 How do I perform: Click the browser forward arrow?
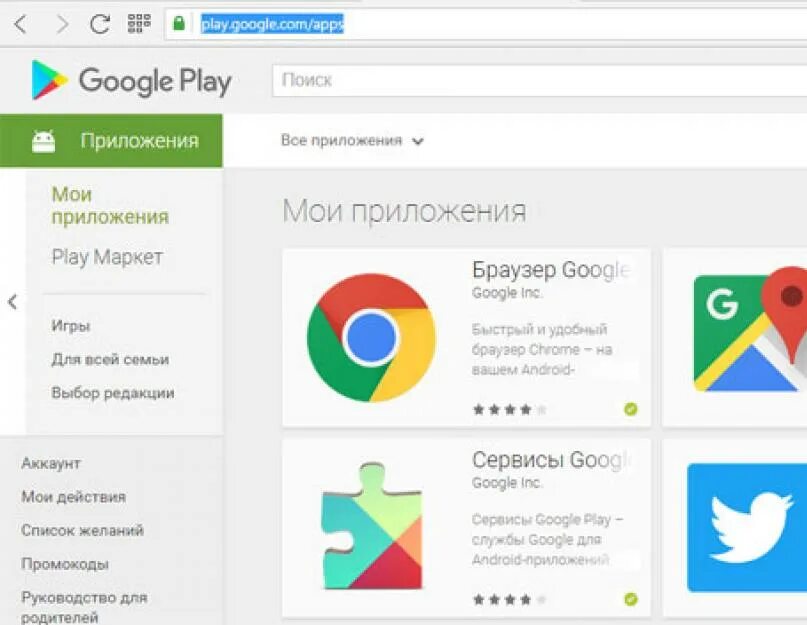click(x=62, y=24)
